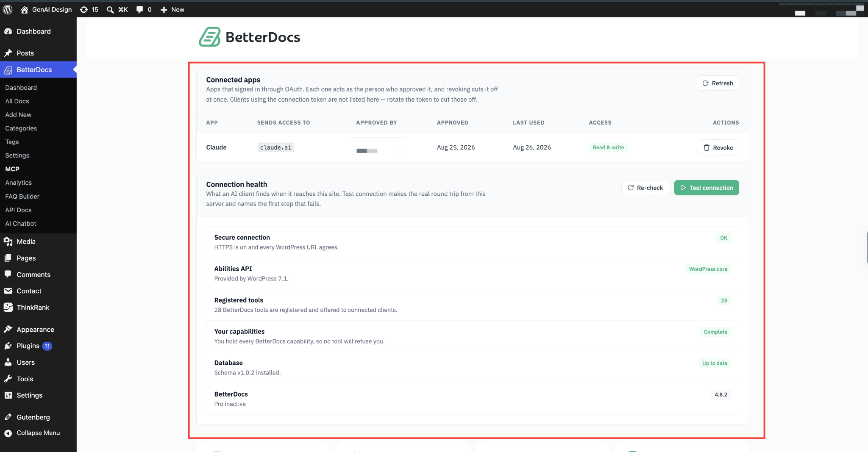Click the Schema v1.0.2 installed text
The height and width of the screenshot is (452, 868).
tap(248, 373)
